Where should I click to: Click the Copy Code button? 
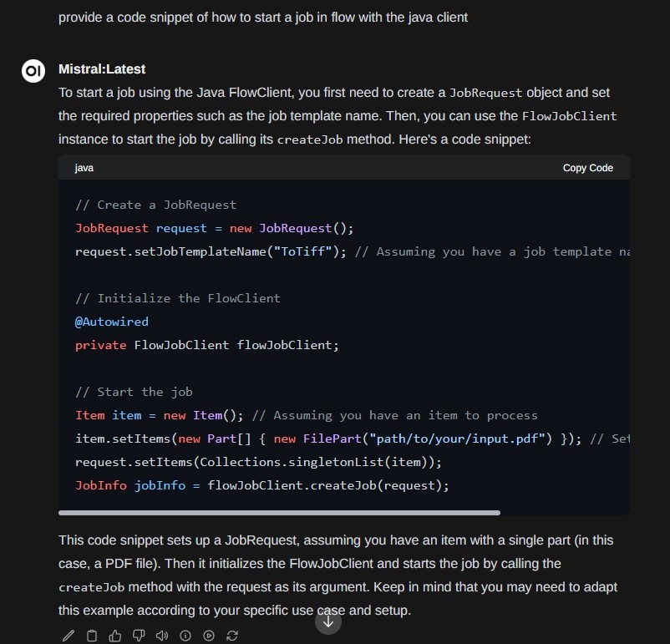click(587, 167)
